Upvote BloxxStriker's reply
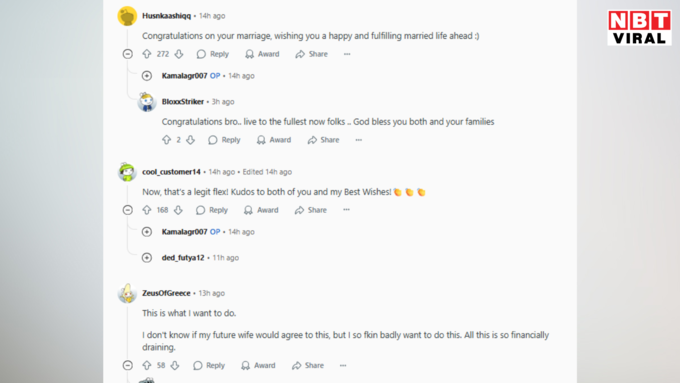This screenshot has height=383, width=680. [x=167, y=140]
